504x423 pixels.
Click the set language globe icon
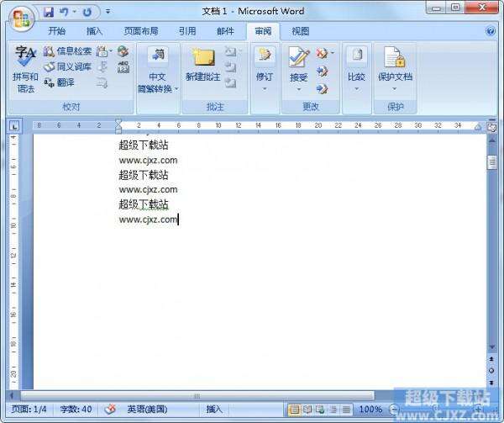[x=123, y=50]
